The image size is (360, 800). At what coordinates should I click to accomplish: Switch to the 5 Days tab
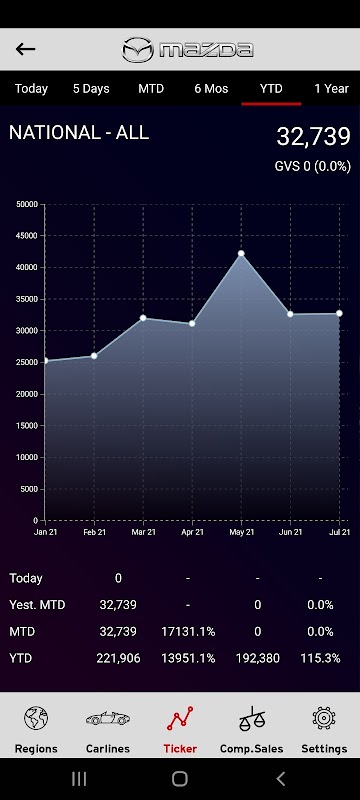click(91, 89)
